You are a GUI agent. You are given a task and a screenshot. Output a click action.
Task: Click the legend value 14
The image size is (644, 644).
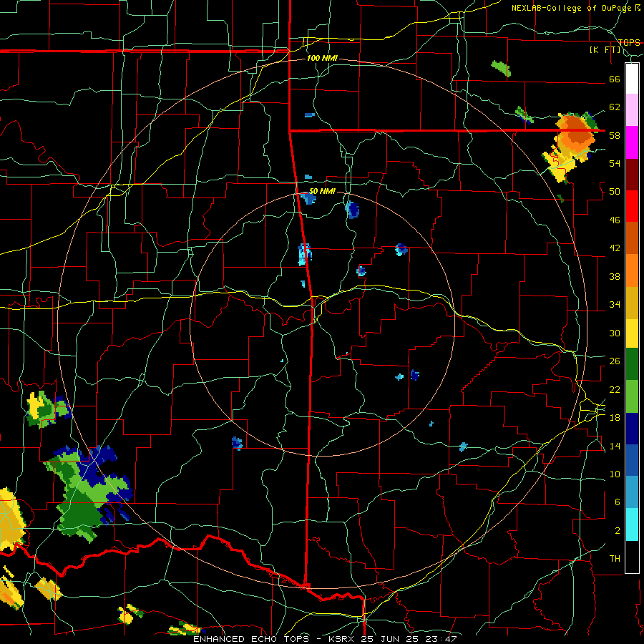click(615, 446)
